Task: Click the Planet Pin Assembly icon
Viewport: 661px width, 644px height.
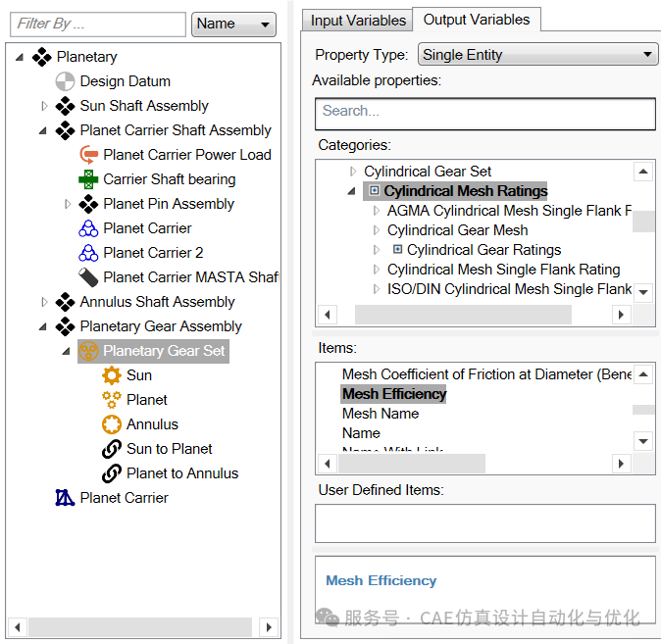Action: 88,204
